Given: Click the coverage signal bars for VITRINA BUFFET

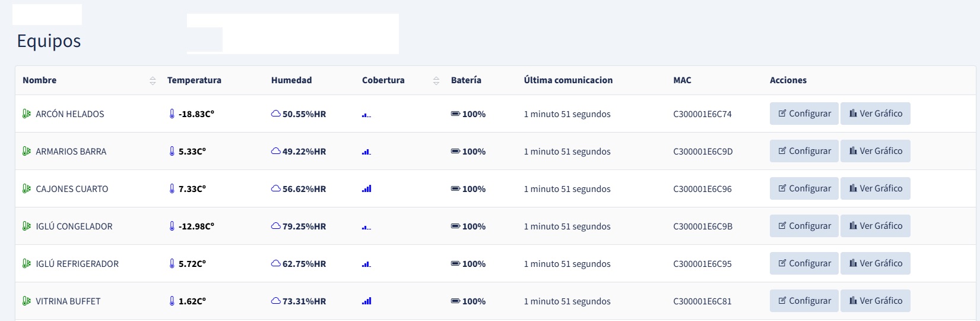Looking at the screenshot, I should [x=367, y=301].
